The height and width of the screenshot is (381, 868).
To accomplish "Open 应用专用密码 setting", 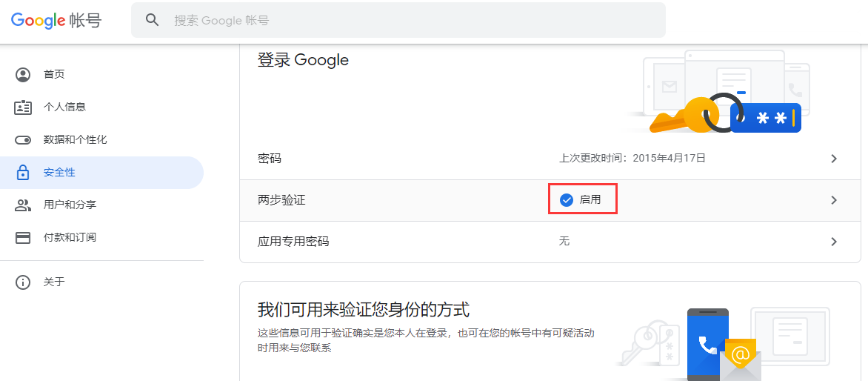I will click(x=548, y=242).
